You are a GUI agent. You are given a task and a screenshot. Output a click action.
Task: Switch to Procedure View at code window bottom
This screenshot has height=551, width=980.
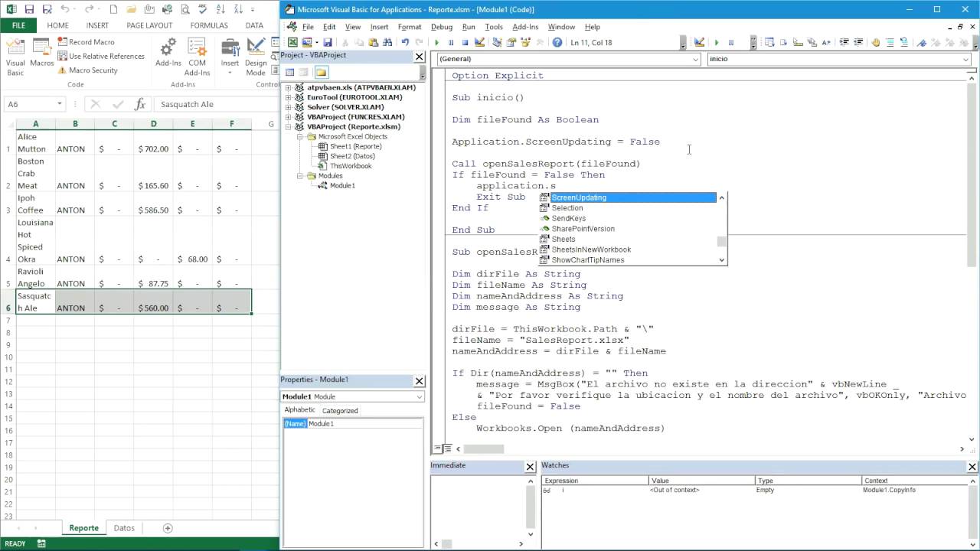tap(437, 448)
